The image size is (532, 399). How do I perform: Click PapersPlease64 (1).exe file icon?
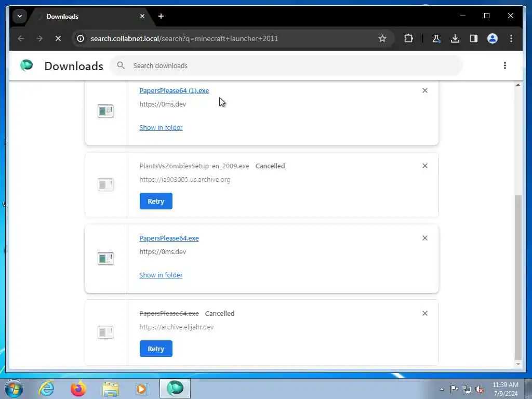click(105, 111)
